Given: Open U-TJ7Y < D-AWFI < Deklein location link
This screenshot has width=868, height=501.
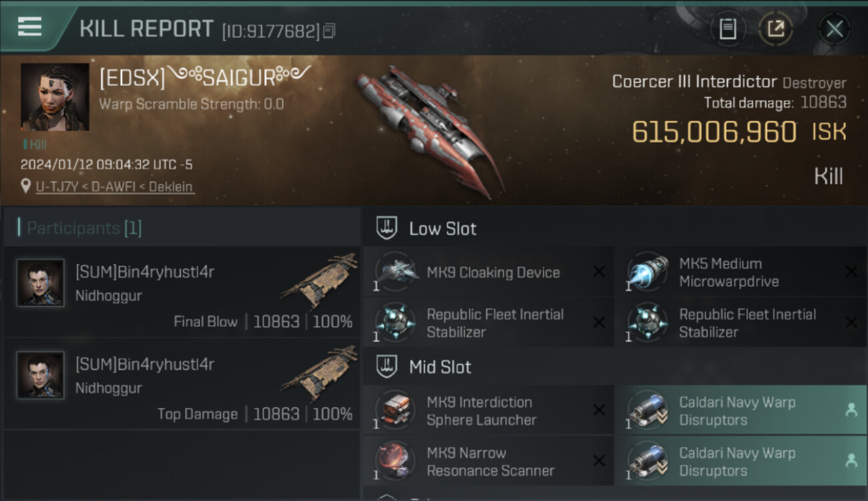Looking at the screenshot, I should click(x=115, y=186).
